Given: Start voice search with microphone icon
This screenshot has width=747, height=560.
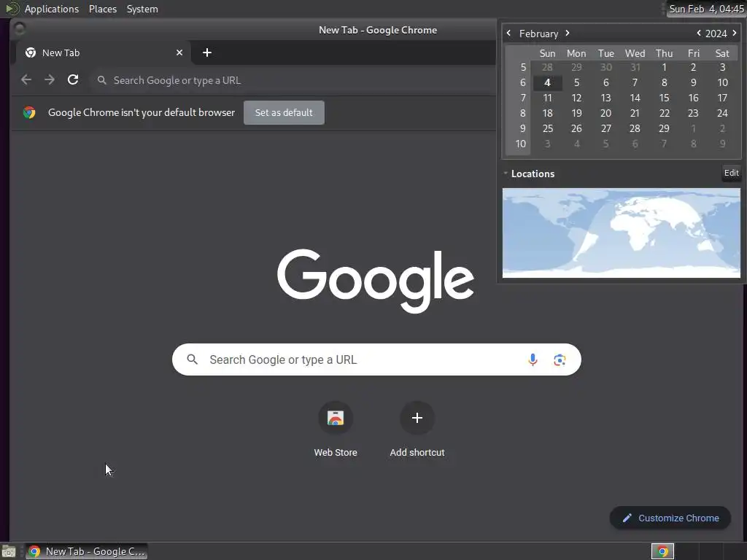Looking at the screenshot, I should (533, 359).
